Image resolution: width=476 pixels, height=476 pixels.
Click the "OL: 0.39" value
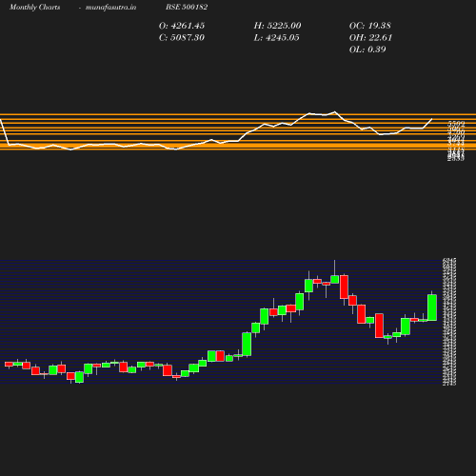[x=367, y=50]
